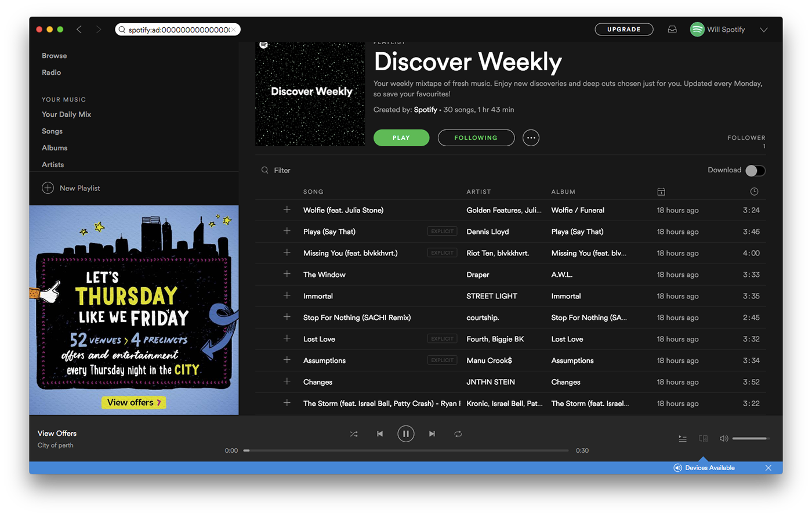Screen dimensions: 812x516
Task: Click the Spotify profile avatar
Action: [x=697, y=29]
